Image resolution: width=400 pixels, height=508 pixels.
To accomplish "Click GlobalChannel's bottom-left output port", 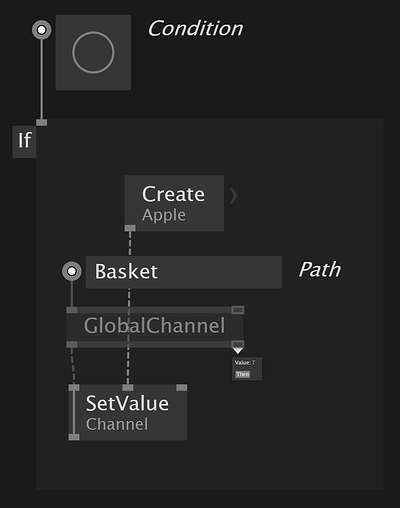I will click(72, 344).
